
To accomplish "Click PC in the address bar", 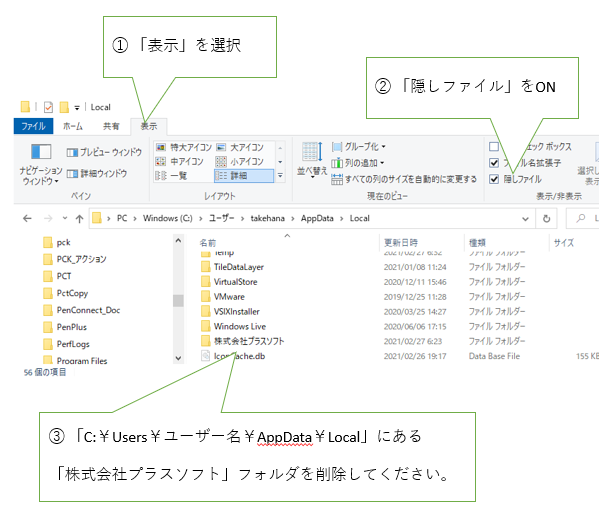I will (122, 219).
